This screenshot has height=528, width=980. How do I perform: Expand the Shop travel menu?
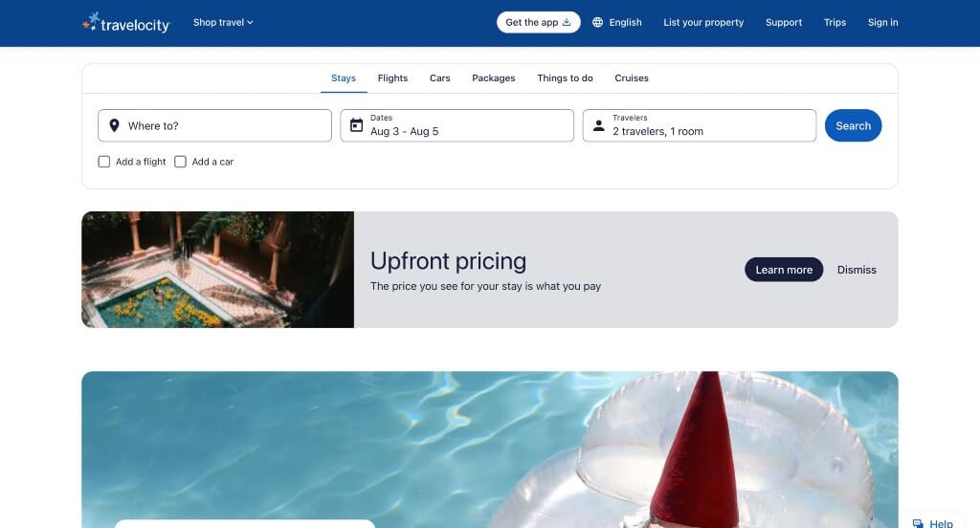223,23
